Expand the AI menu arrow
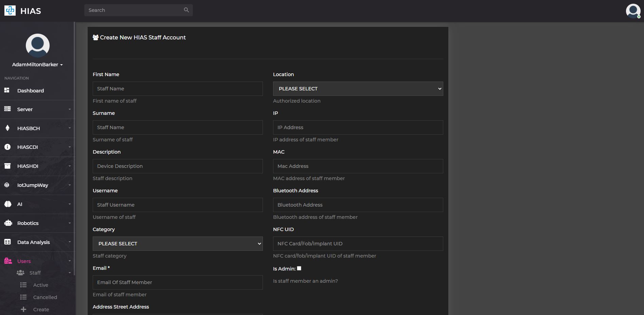Image resolution: width=644 pixels, height=315 pixels. [x=70, y=204]
